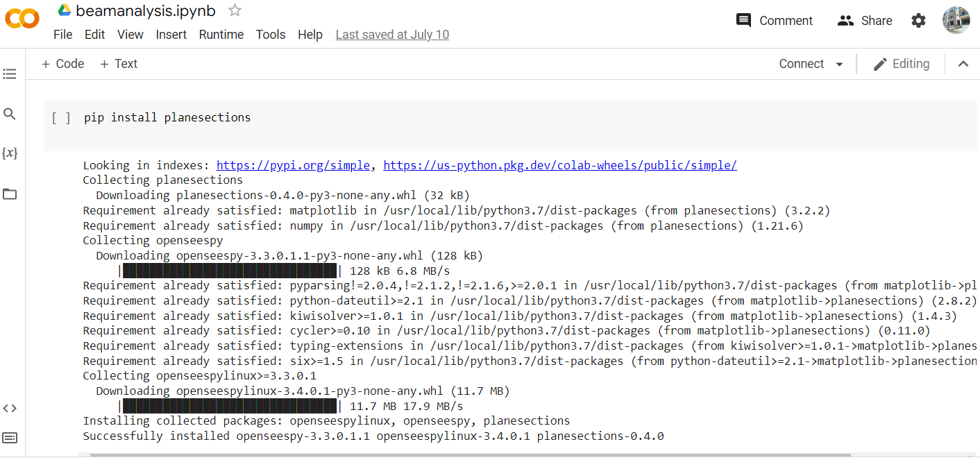The image size is (980, 460).
Task: Open the Tools menu
Action: point(271,34)
